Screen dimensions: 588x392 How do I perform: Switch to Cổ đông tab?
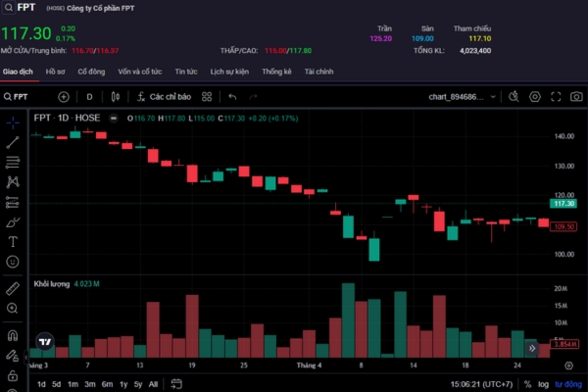click(91, 72)
